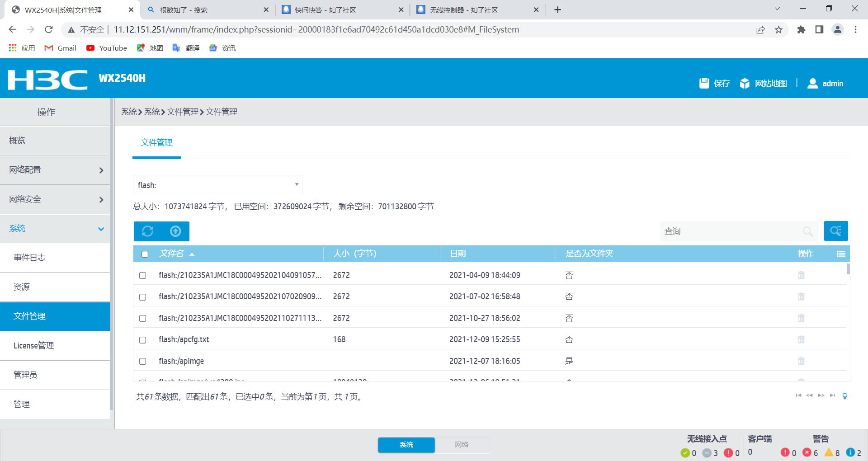Open the advanced search icon button
The height and width of the screenshot is (461, 868).
pyautogui.click(x=835, y=231)
